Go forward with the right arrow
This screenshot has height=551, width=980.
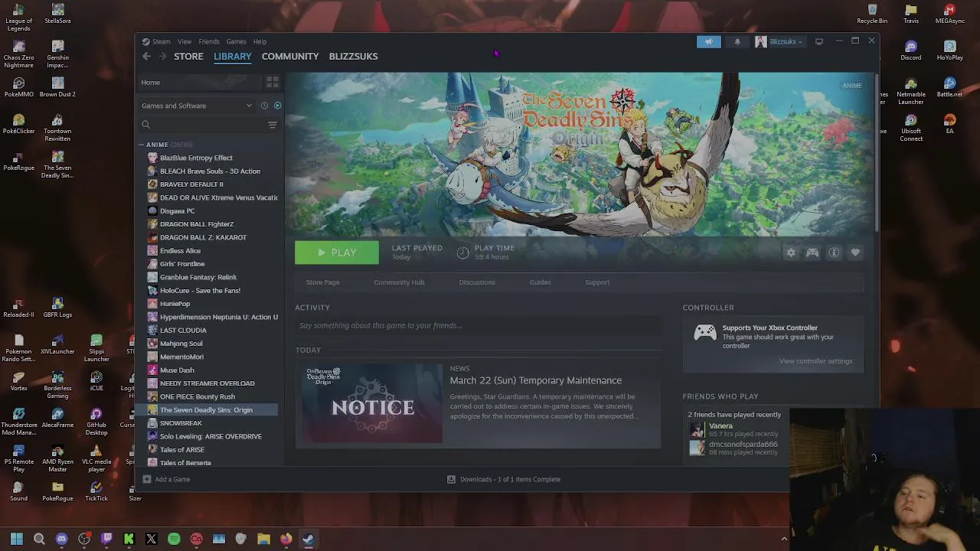tap(162, 56)
